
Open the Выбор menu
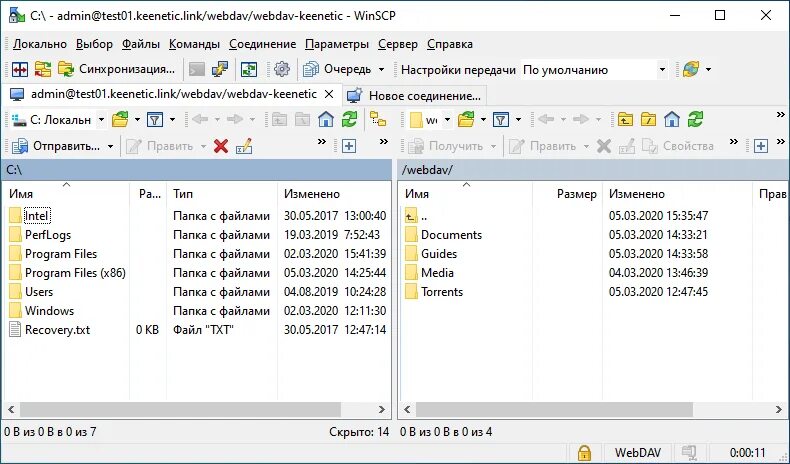[x=94, y=44]
